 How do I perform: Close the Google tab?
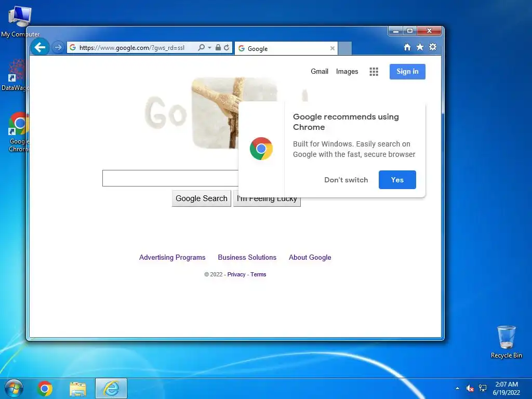332,48
